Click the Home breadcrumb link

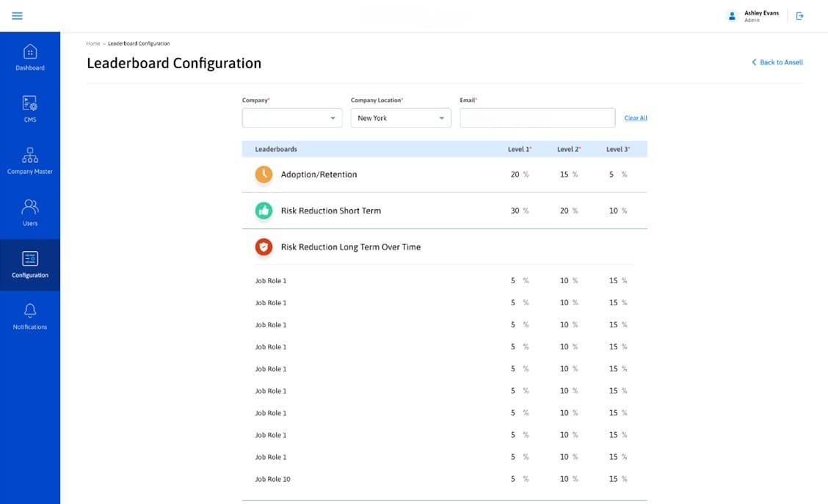92,44
